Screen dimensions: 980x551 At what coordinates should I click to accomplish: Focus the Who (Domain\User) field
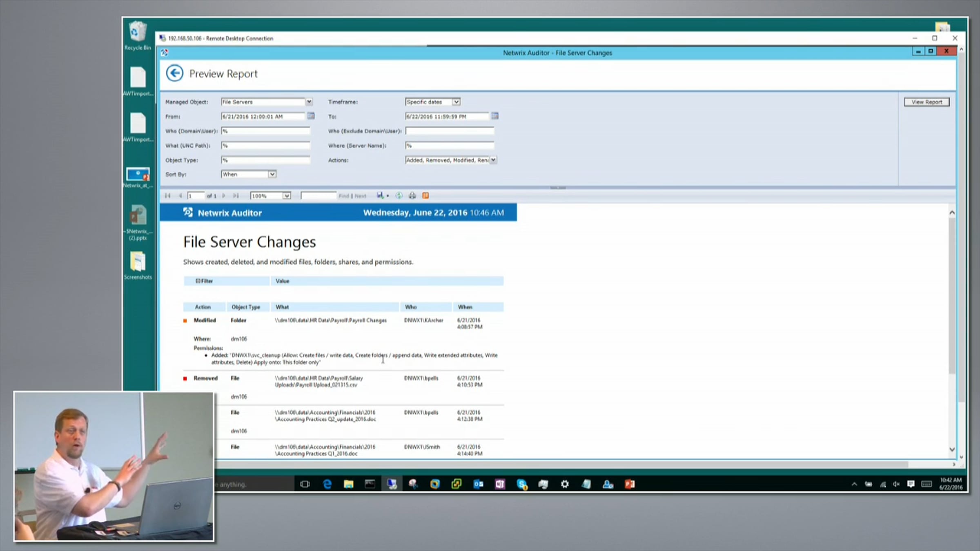265,131
